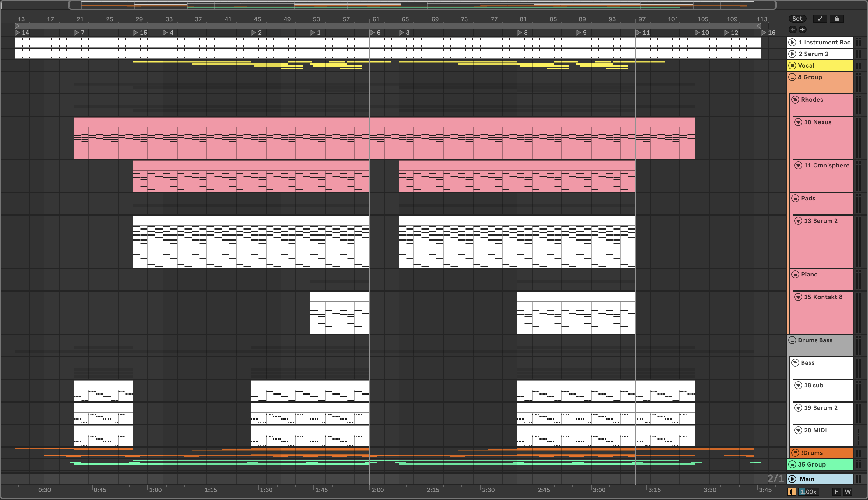The image size is (868, 500).
Task: Click the Main track play icon
Action: 793,479
